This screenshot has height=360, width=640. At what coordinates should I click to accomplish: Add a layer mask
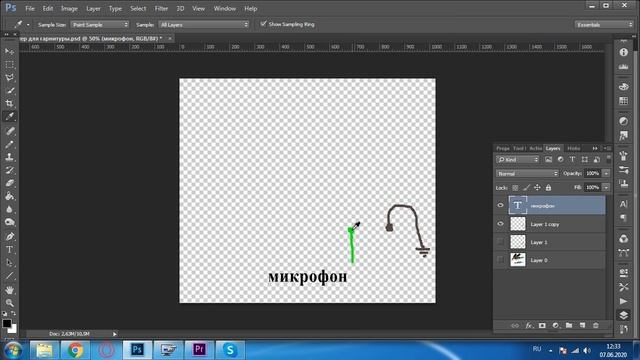[542, 325]
